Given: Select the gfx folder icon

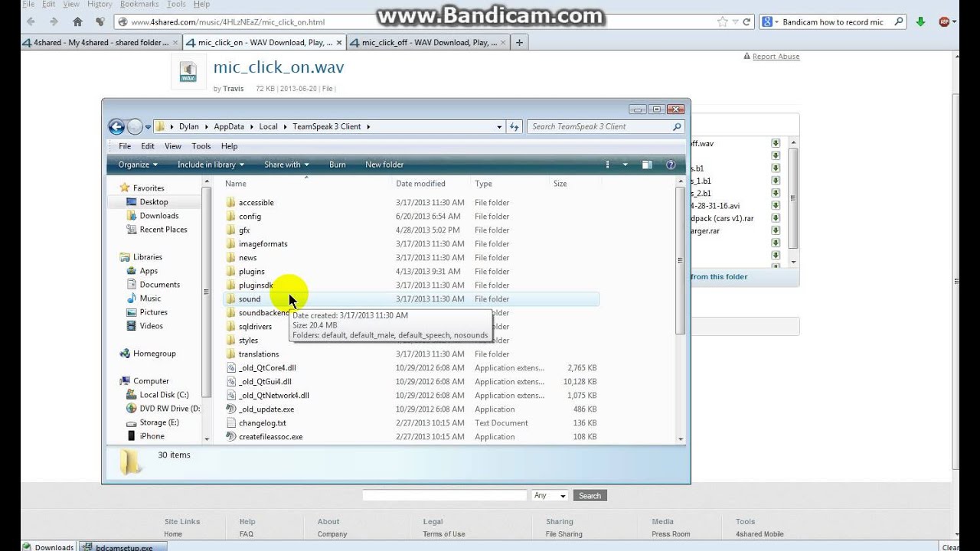Looking at the screenshot, I should [x=231, y=230].
